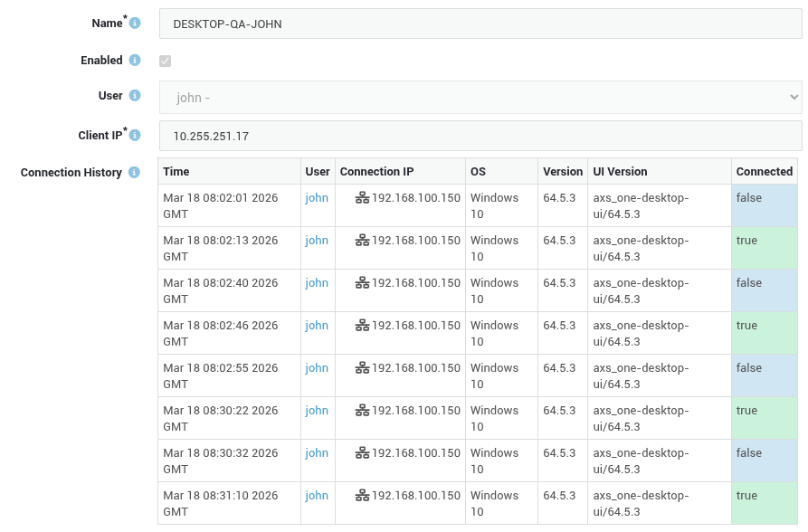Click version 64.5.3 in the 08:02:40 row

[x=559, y=283]
